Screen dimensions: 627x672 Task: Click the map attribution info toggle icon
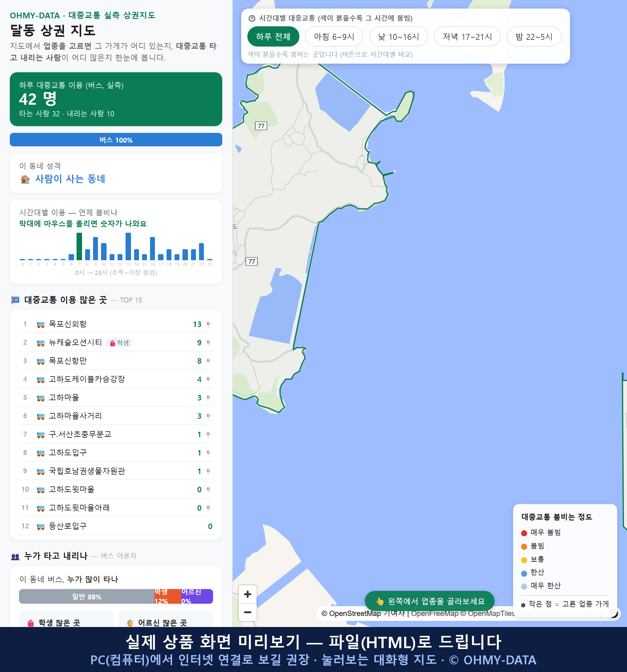coord(614,613)
